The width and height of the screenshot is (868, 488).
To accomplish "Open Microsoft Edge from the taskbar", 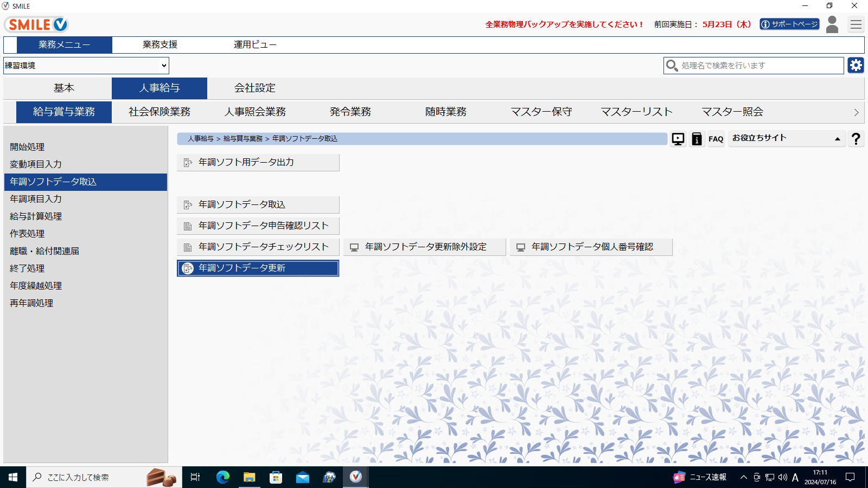I will (222, 477).
